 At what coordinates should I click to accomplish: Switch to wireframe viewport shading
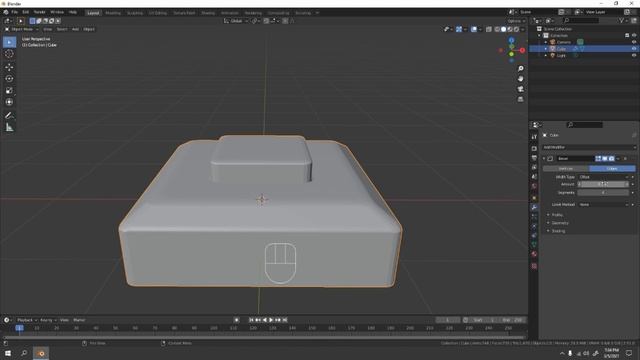pyautogui.click(x=497, y=29)
